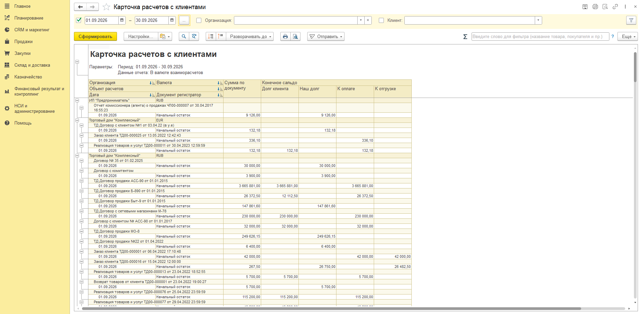Open calendar picker for end date 30.09.2026

coord(172,20)
